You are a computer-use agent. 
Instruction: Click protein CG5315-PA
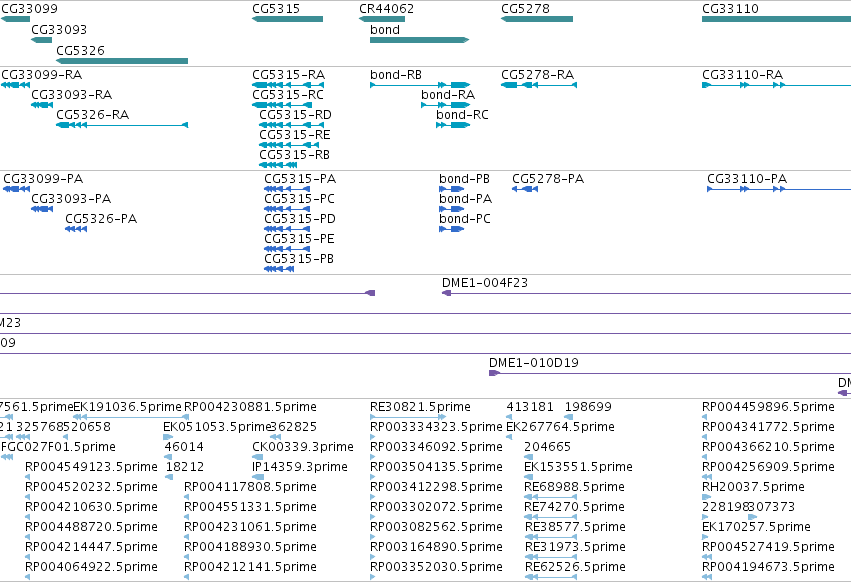[287, 189]
